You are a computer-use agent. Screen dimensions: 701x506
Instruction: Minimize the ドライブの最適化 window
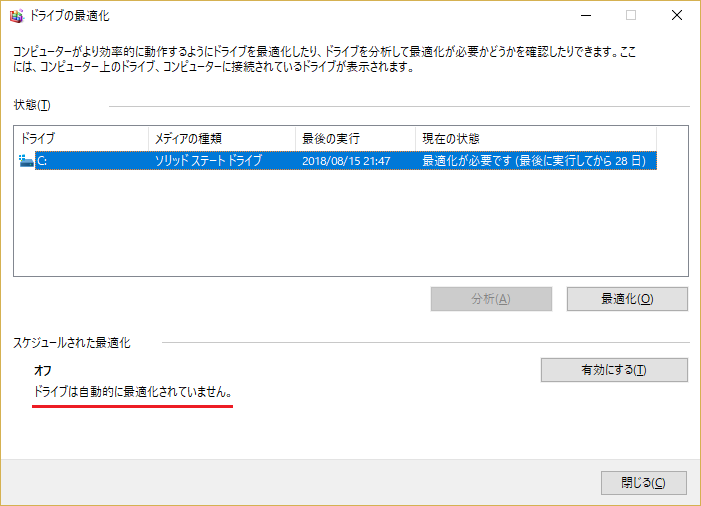[x=585, y=15]
